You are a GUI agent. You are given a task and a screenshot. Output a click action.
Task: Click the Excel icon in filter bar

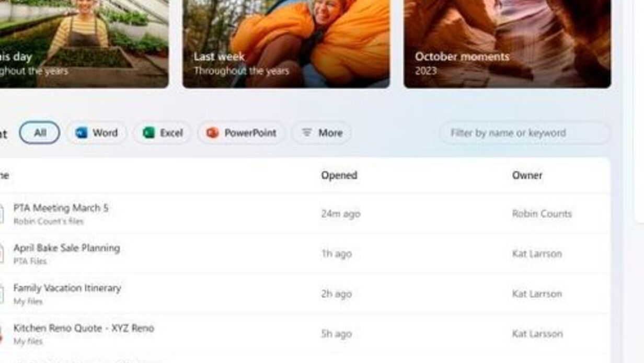148,133
